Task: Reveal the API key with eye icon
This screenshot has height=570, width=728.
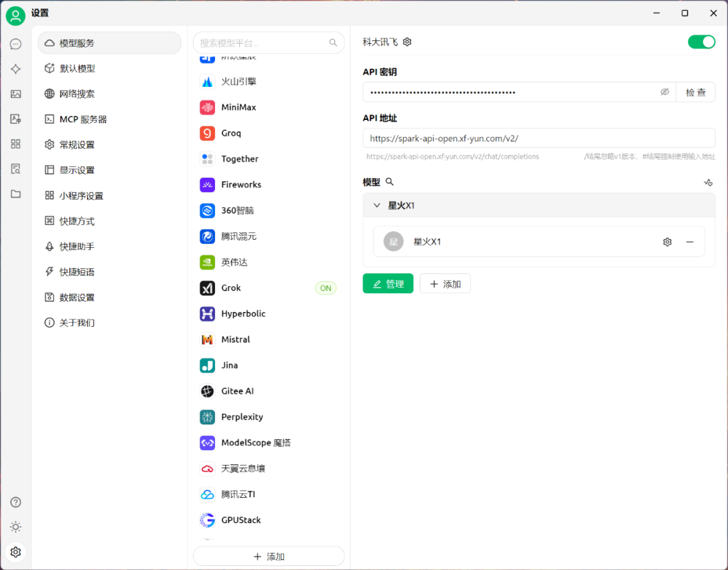Action: tap(665, 92)
